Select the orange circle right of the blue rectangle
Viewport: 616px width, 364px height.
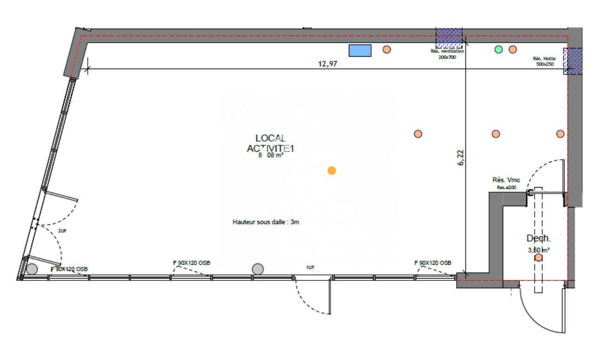click(x=387, y=49)
